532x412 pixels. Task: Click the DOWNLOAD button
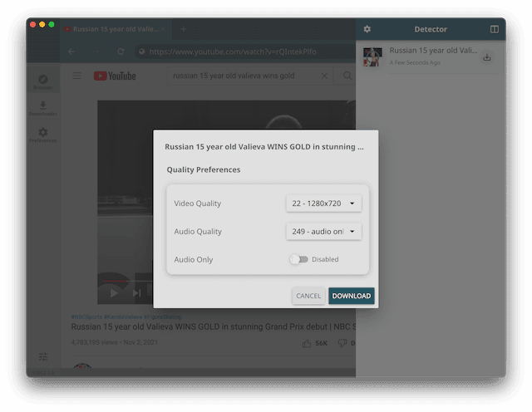pyautogui.click(x=351, y=296)
